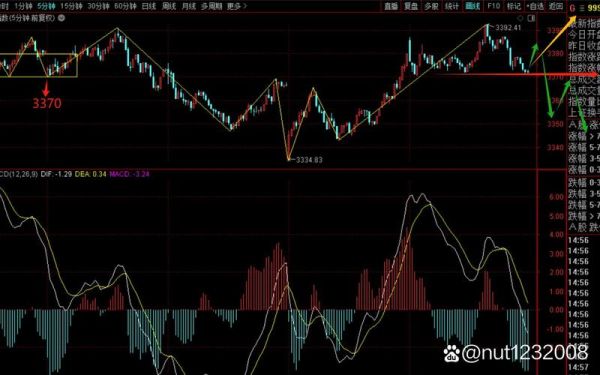Viewport: 600px width, 375px height.
Task: Open the 多股 multi-stock view
Action: coord(431,6)
